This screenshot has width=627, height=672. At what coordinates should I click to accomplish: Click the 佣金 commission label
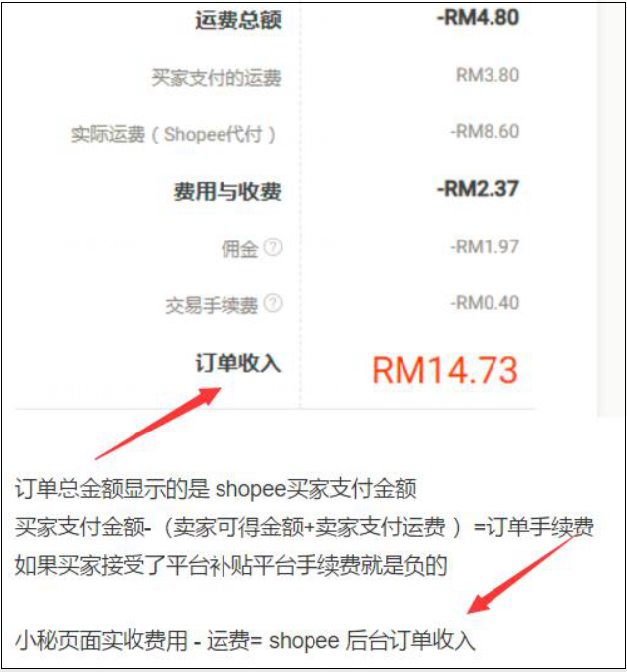coord(239,249)
